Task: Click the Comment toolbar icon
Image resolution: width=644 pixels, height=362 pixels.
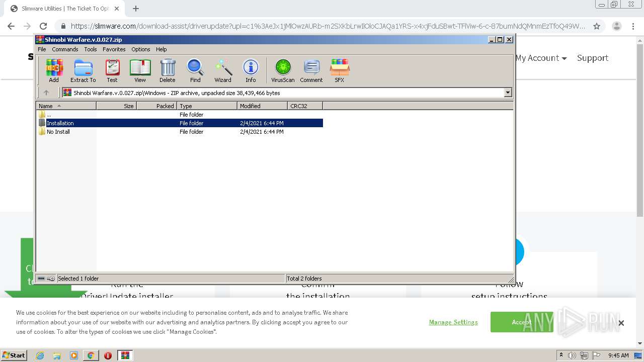Action: coord(311,70)
